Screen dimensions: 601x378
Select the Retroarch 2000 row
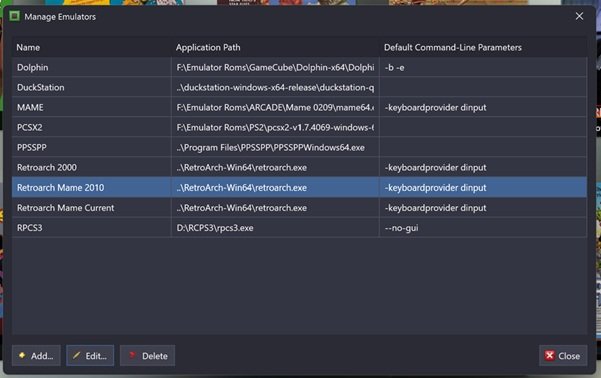[x=299, y=168]
